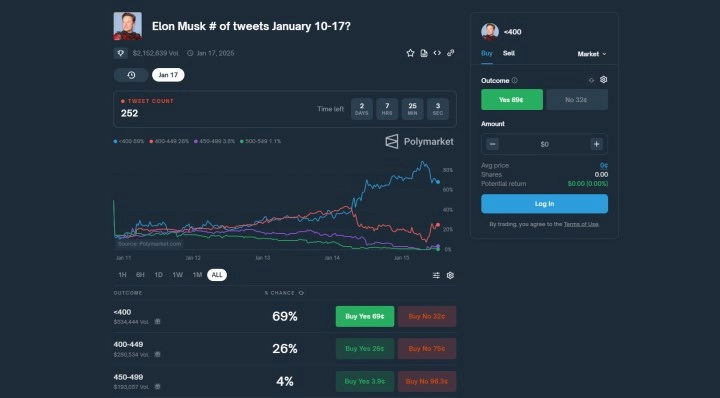The width and height of the screenshot is (720, 398).
Task: Toggle the % Chance column refresh icon
Action: coord(301,293)
